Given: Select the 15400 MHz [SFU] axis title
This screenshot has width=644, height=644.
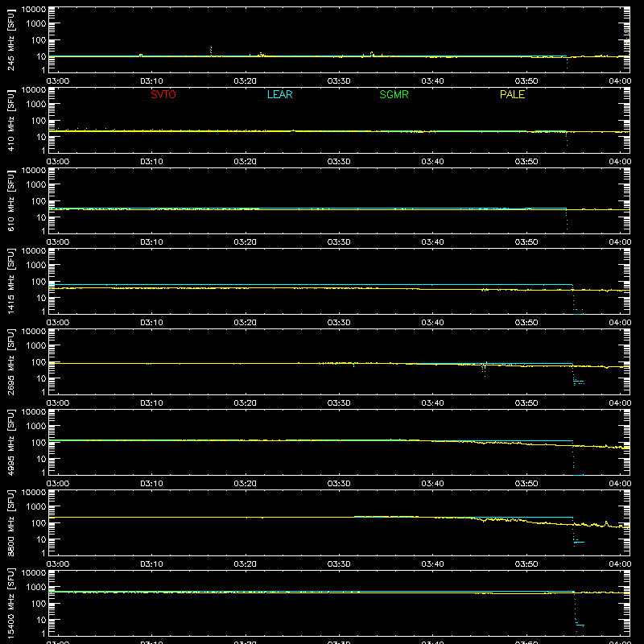Looking at the screenshot, I should coord(11,603).
